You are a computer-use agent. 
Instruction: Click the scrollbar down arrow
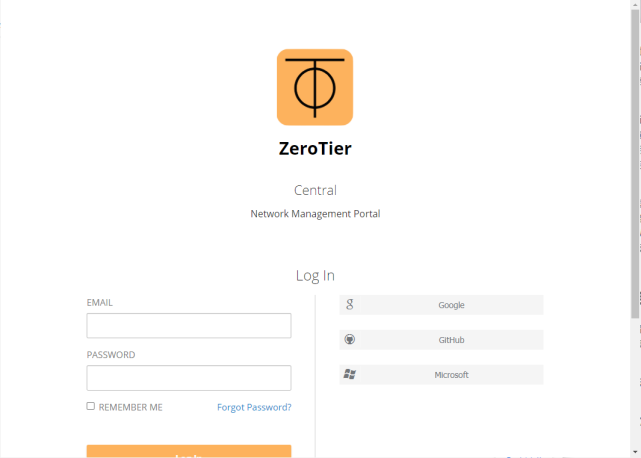[635, 453]
